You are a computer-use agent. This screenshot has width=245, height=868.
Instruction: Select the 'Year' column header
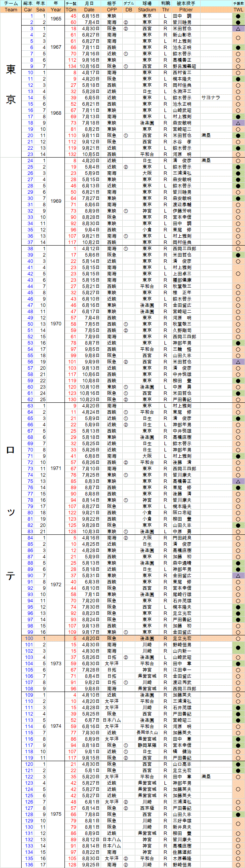tap(56, 10)
